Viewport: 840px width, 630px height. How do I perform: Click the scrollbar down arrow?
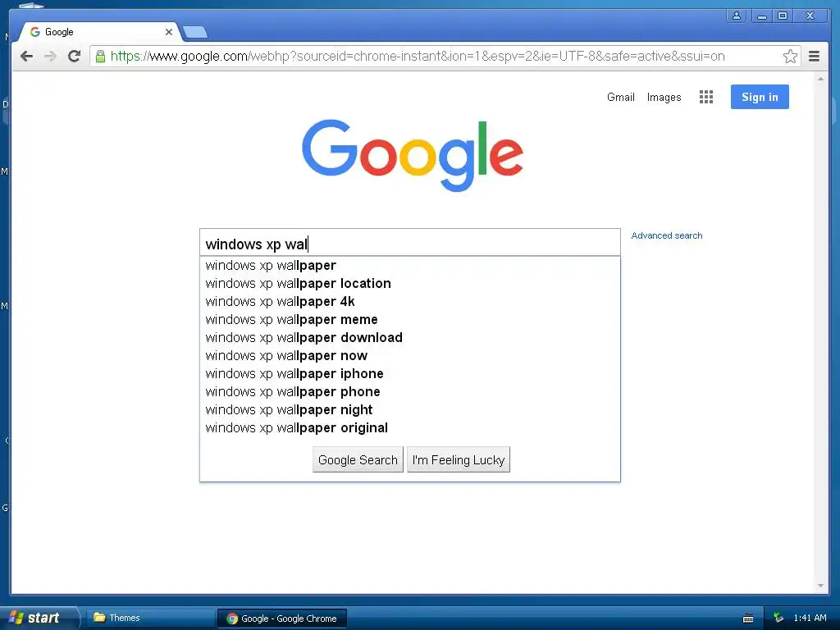coord(820,586)
